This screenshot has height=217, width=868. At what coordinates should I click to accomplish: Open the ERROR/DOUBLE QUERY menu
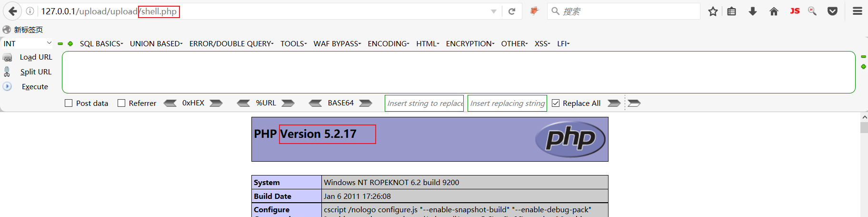click(231, 44)
